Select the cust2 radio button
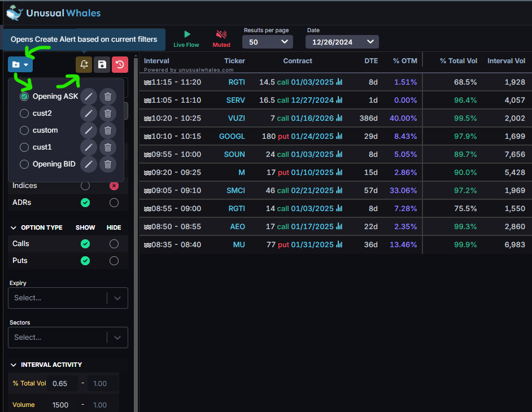Viewport: 532px width, 412px height. (x=24, y=113)
